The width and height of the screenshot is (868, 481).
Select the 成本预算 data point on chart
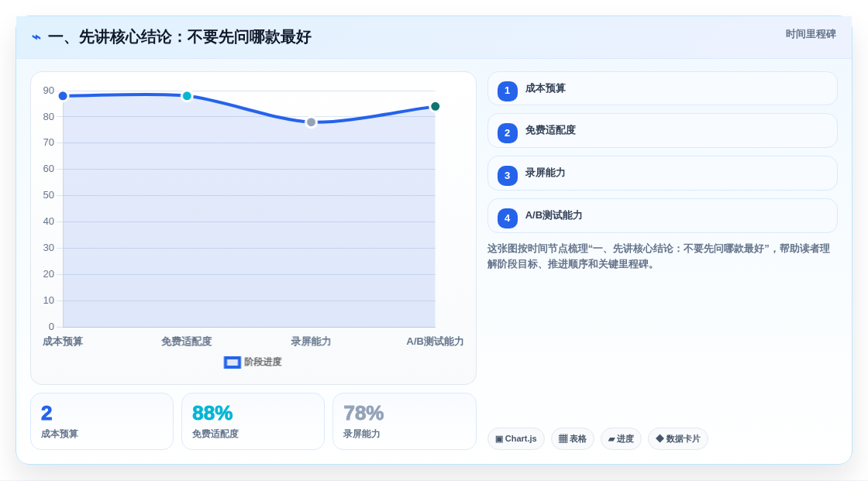click(63, 96)
